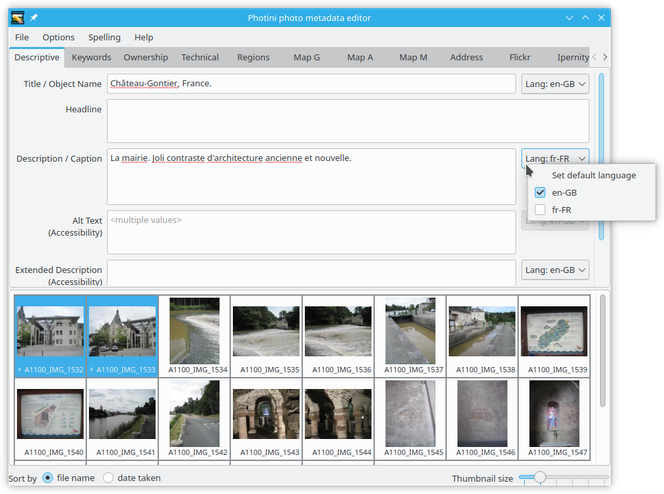Click the Description / Caption text field
This screenshot has width=664, height=494.
click(311, 177)
